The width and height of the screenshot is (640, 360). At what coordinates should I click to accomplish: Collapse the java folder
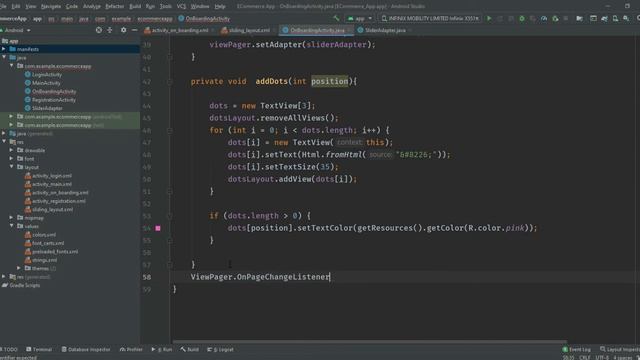pos(4,58)
